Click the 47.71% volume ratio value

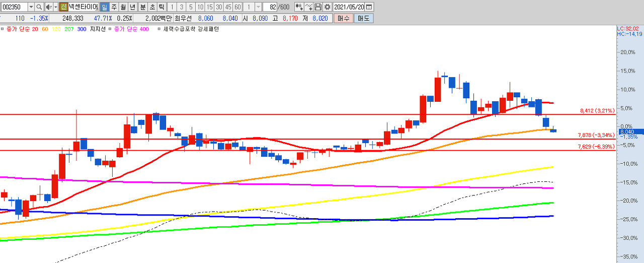[x=103, y=18]
